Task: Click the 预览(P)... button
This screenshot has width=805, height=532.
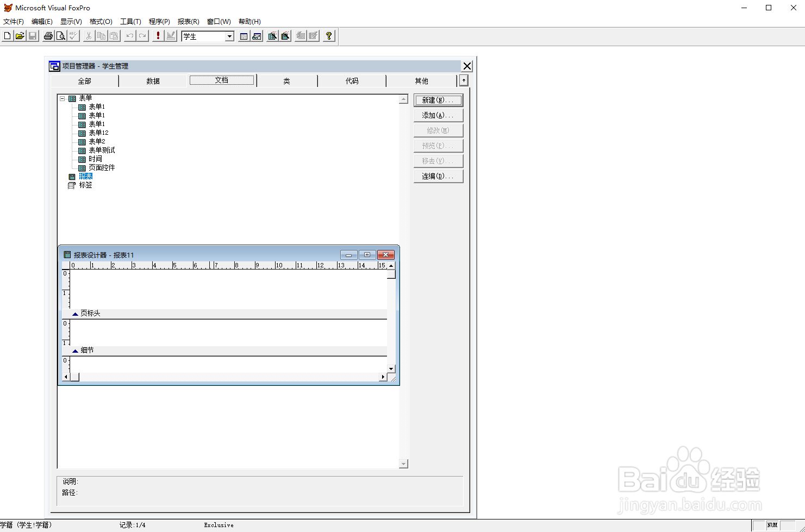Action: coord(438,146)
